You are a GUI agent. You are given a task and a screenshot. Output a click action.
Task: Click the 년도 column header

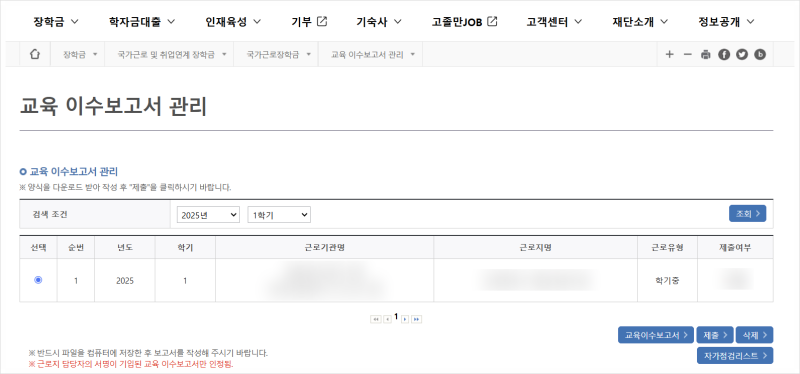pos(125,247)
